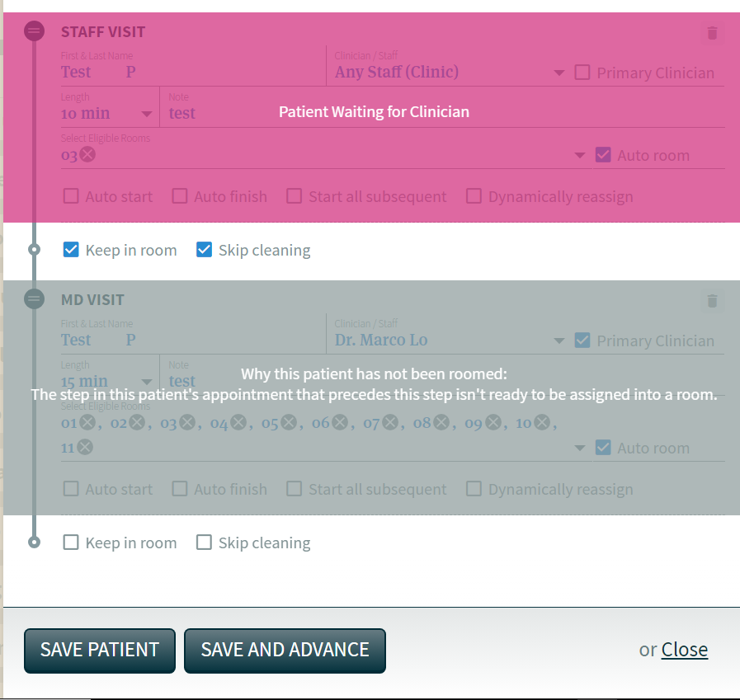Delete the Staff Visit step via trash icon

point(712,33)
